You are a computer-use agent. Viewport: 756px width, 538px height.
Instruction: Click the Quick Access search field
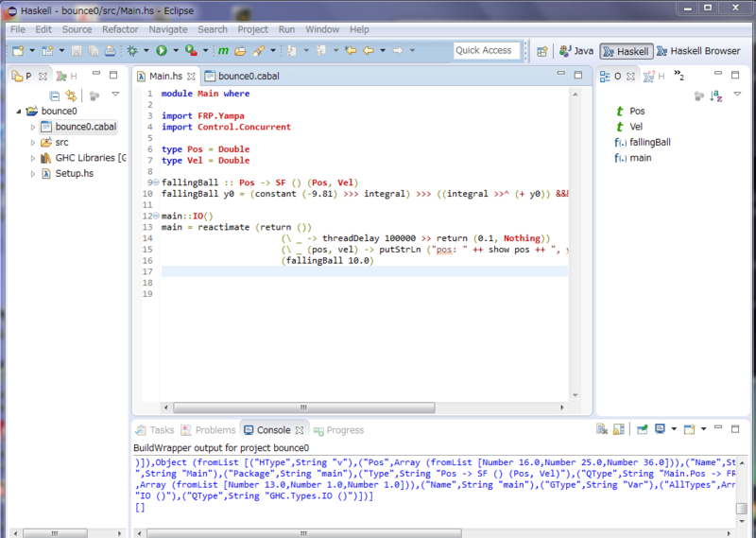coord(487,50)
